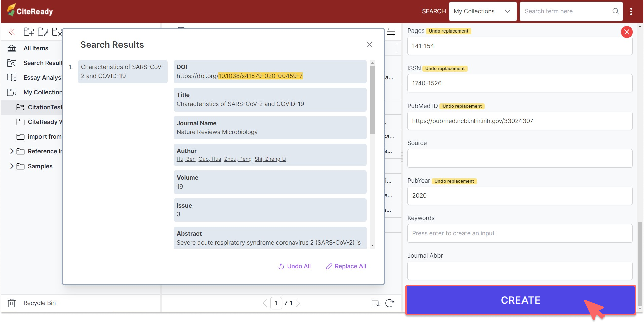This screenshot has height=323, width=644.
Task: Open the My Collections search dropdown
Action: click(x=483, y=11)
